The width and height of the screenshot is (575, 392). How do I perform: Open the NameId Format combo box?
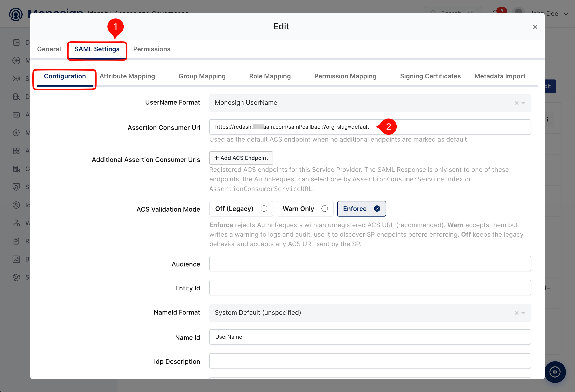370,313
